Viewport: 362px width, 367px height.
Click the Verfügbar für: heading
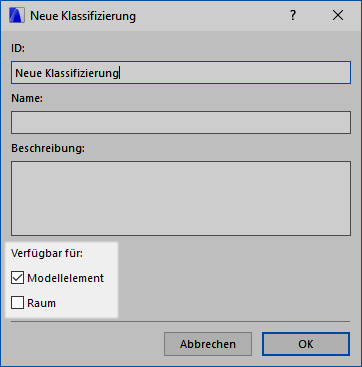(47, 253)
